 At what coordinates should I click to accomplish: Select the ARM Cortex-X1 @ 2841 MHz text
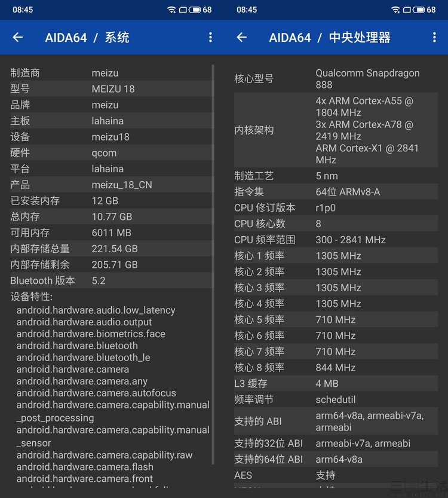(367, 154)
